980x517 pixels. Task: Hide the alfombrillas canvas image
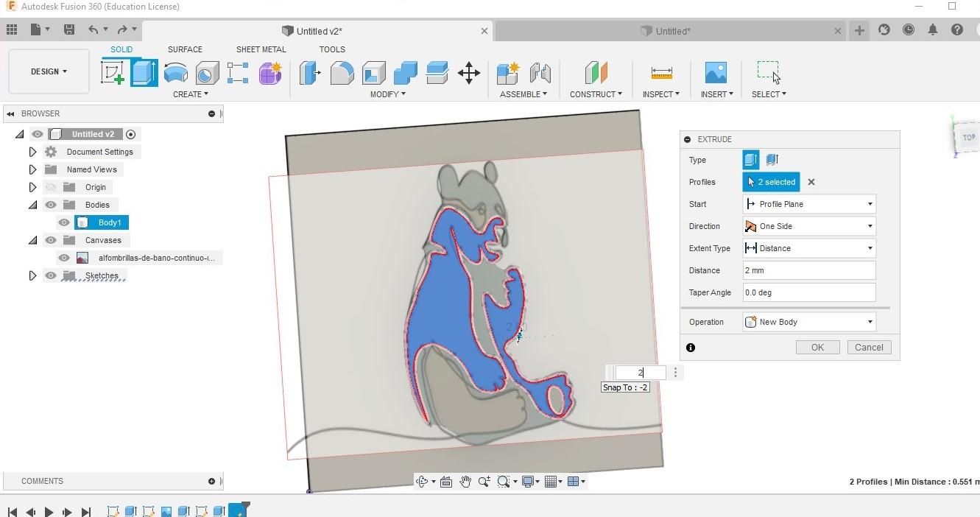coord(64,258)
